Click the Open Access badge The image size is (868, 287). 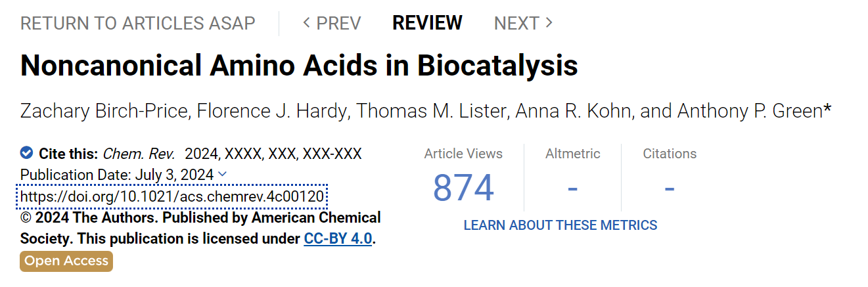point(66,261)
